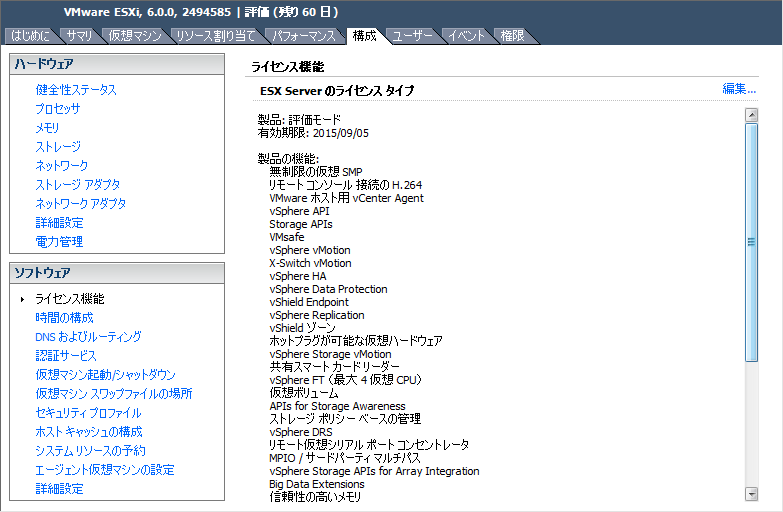Switch to the 仮想マシン tab
Screen dimensions: 783x512
pyautogui.click(x=134, y=36)
